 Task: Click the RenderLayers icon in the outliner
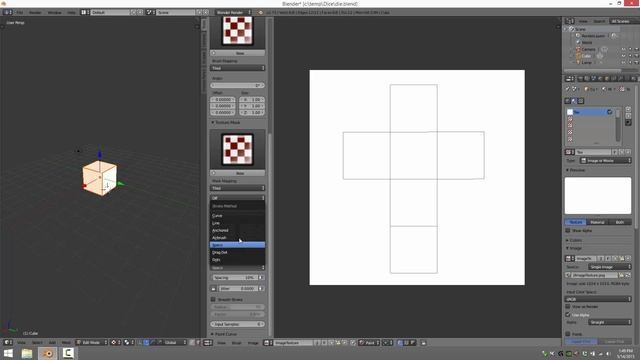click(x=578, y=36)
